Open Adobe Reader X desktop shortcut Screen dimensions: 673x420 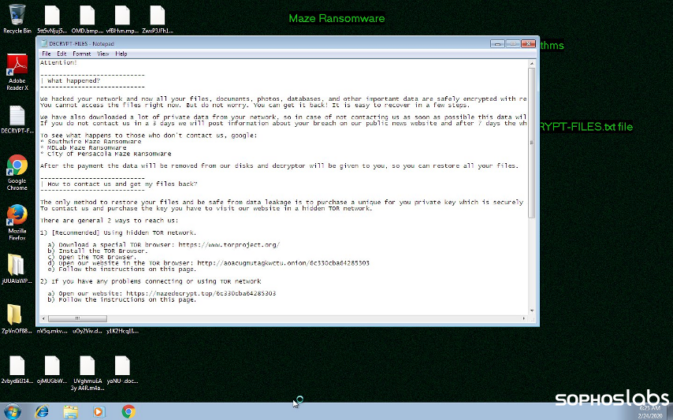[x=16, y=69]
